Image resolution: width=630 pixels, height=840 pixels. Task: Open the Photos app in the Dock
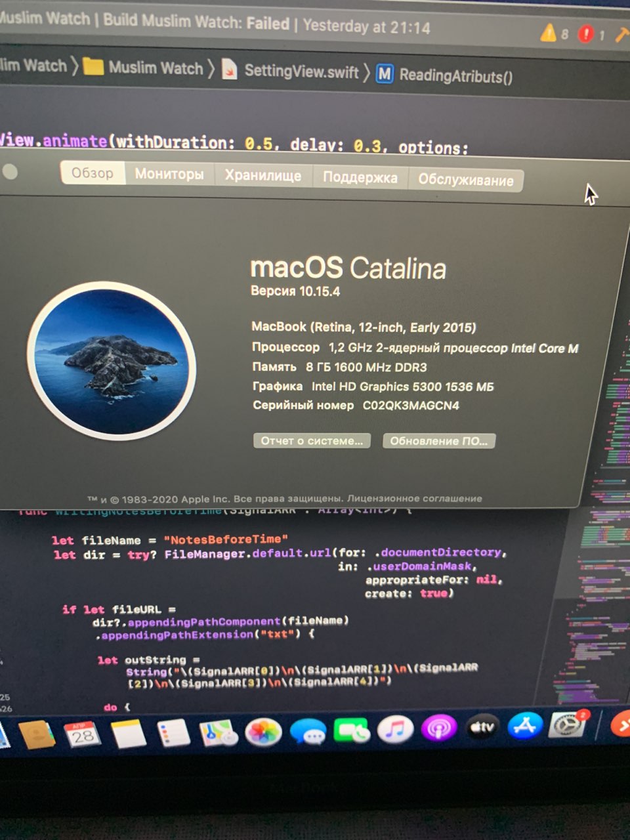click(263, 732)
